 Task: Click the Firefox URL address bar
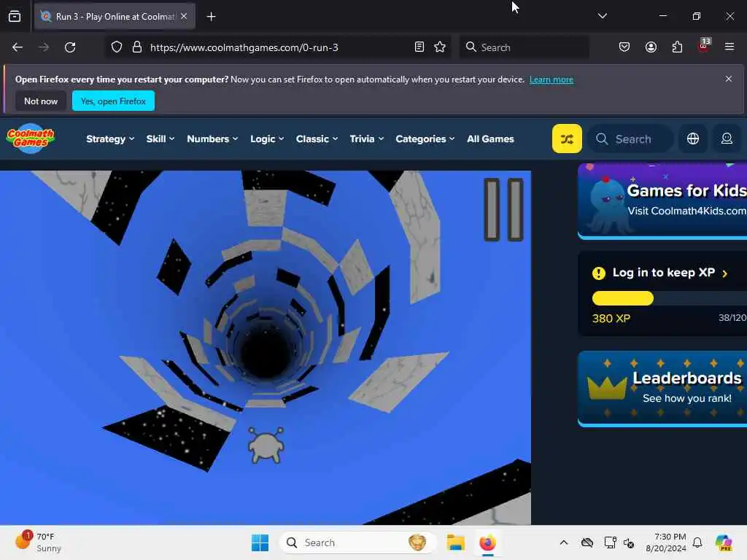coord(279,47)
